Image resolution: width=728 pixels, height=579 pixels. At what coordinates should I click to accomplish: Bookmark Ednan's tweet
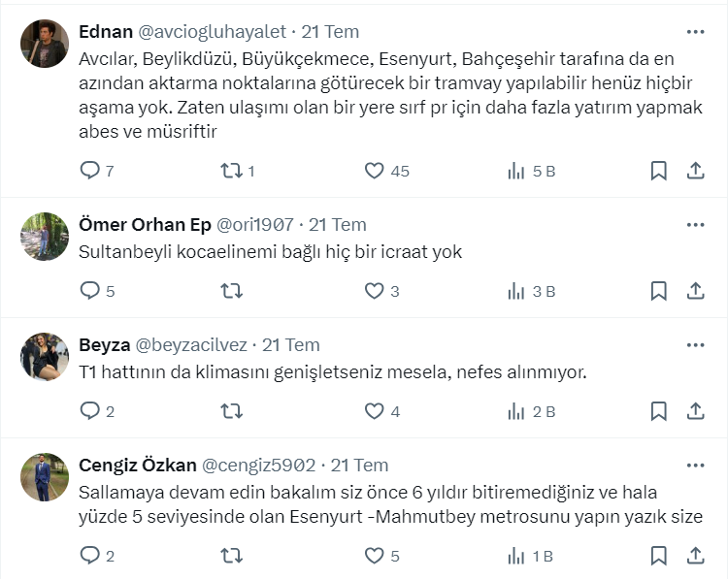coord(658,171)
